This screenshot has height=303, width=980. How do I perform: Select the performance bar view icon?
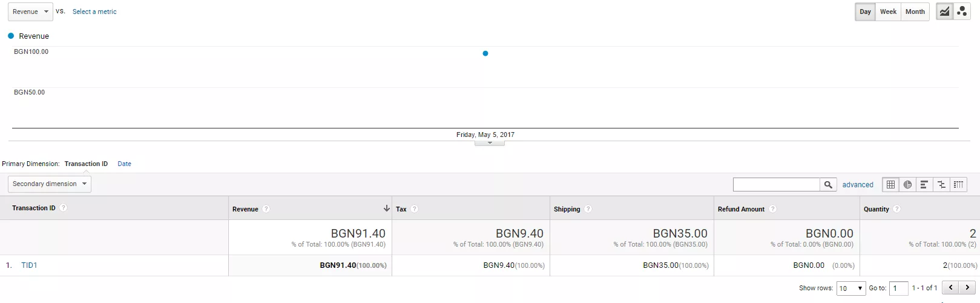point(924,185)
